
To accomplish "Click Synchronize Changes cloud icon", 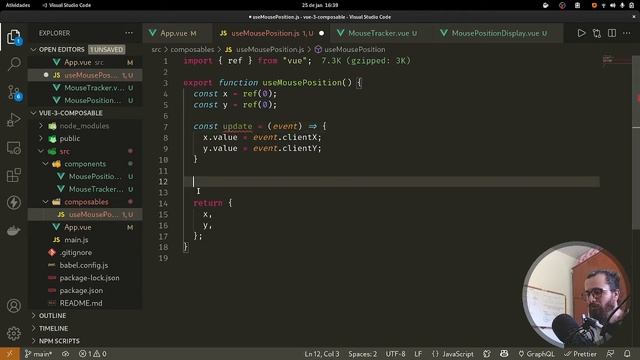I will coord(65,354).
